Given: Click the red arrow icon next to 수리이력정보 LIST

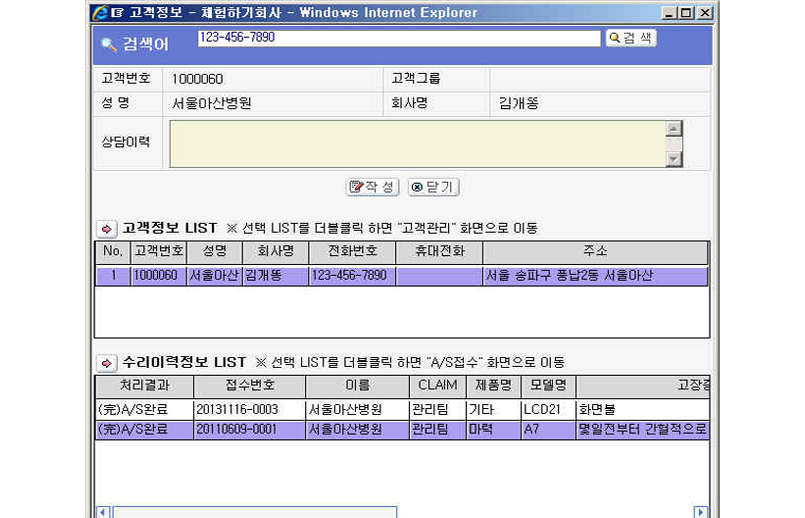Looking at the screenshot, I should [x=106, y=362].
